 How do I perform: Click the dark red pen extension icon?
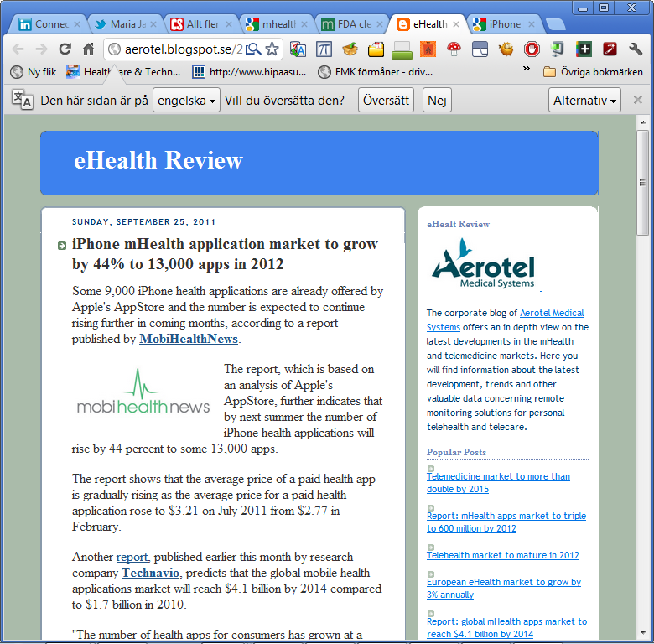[x=610, y=49]
